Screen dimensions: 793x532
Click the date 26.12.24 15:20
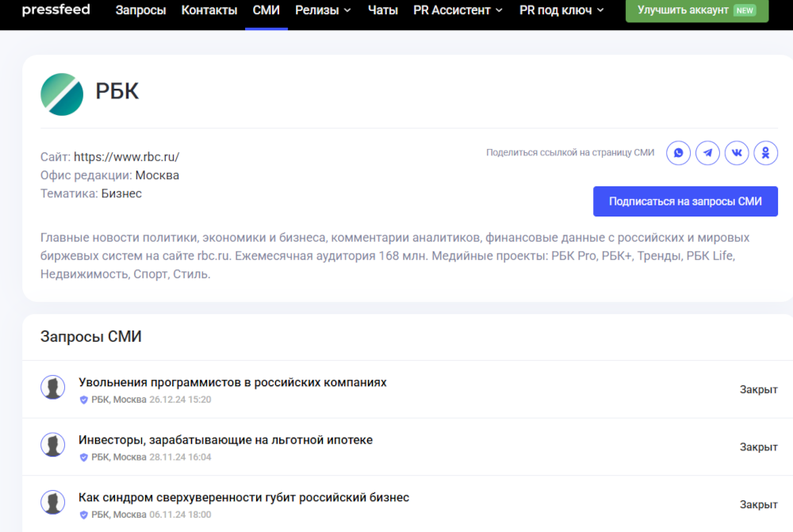coord(180,400)
